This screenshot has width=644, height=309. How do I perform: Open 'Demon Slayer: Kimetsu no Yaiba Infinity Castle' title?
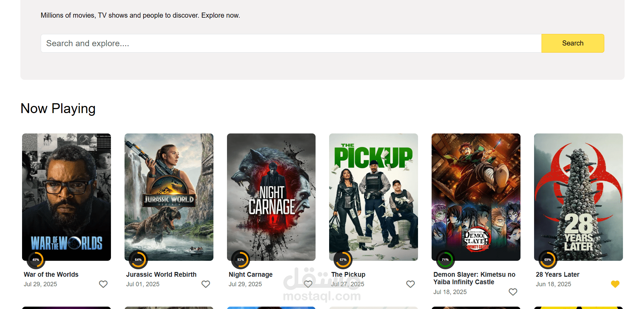[474, 278]
